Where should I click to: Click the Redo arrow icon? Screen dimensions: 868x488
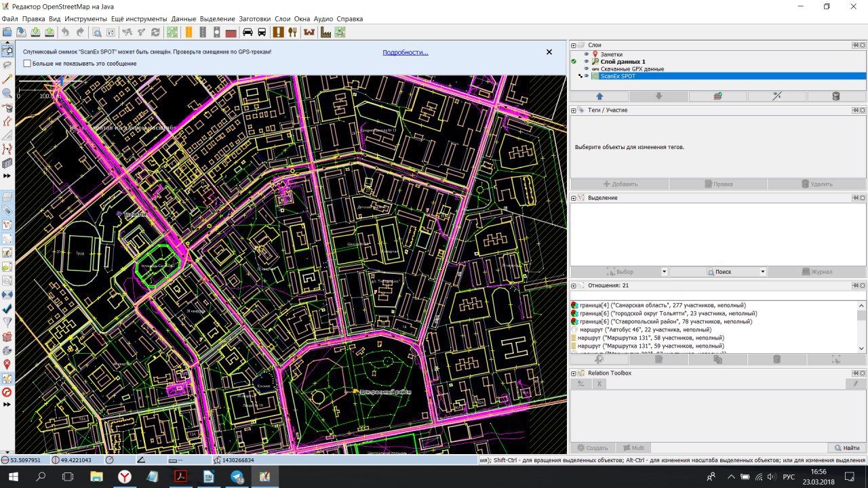click(x=80, y=32)
